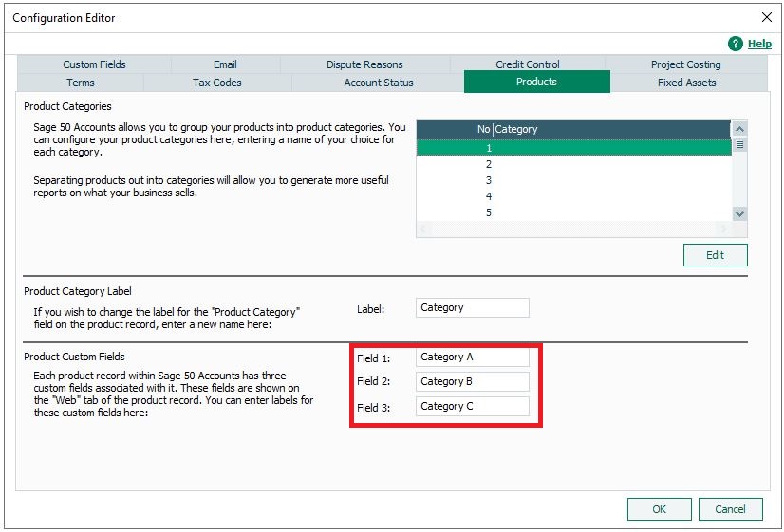Close the Configuration Editor window
784x532 pixels.
click(767, 17)
